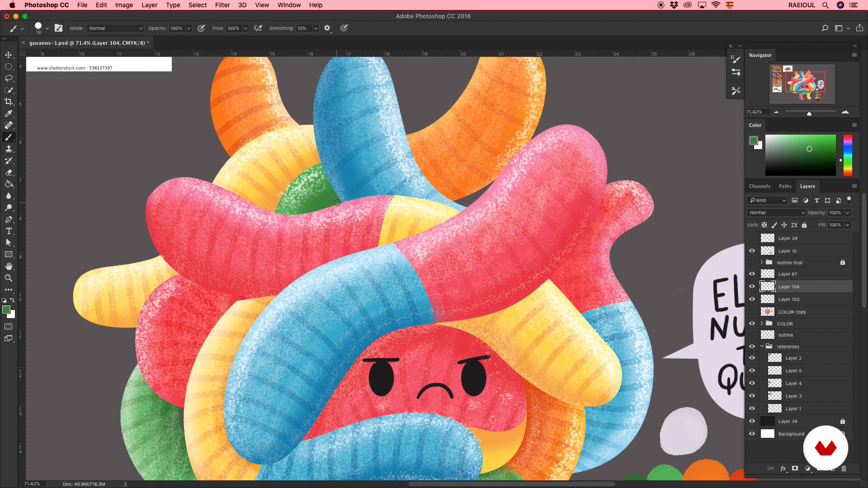This screenshot has height=488, width=868.
Task: Expand the outline final group
Action: coord(762,263)
